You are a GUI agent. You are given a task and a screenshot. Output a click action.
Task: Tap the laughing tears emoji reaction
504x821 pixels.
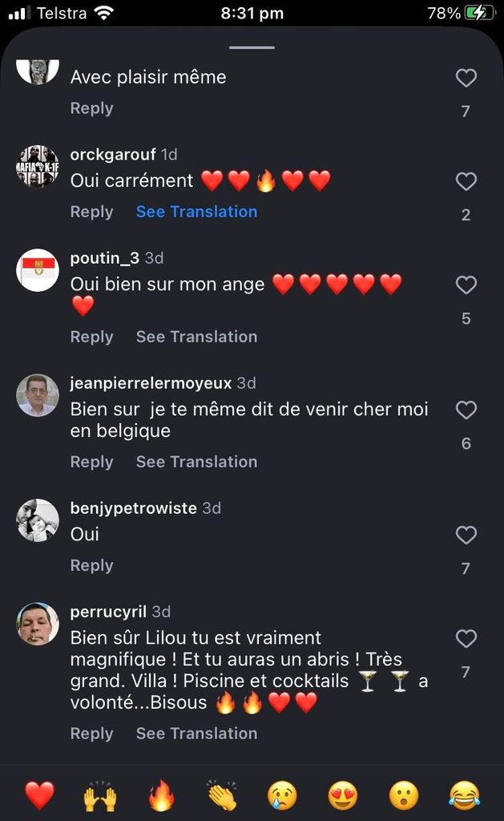pos(465,795)
